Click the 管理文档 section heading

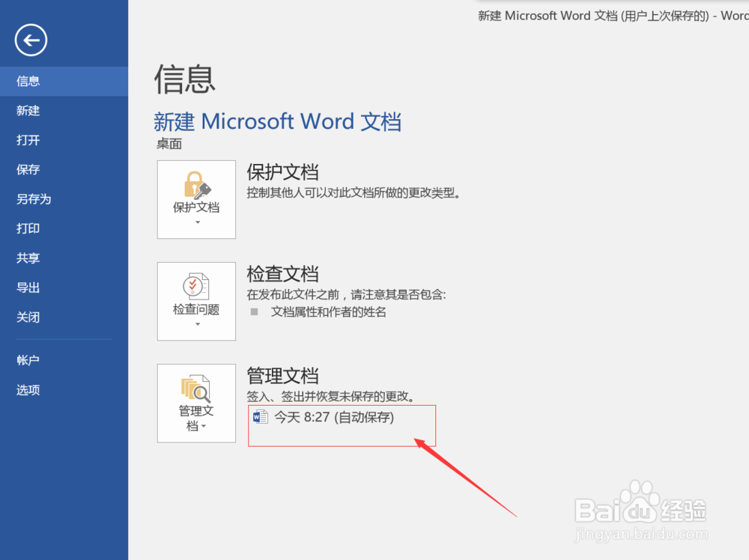click(282, 376)
